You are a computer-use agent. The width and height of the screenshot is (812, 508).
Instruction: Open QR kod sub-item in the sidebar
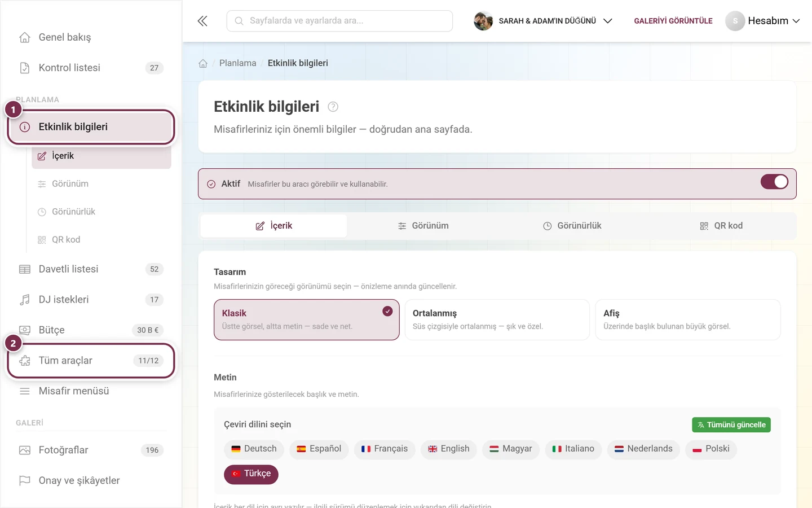tap(101, 240)
